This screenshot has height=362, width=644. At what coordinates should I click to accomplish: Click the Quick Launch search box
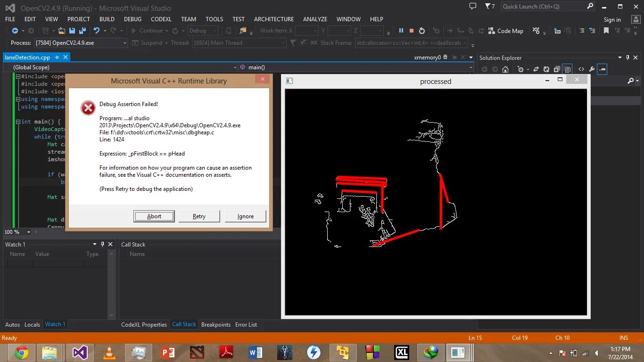point(548,6)
